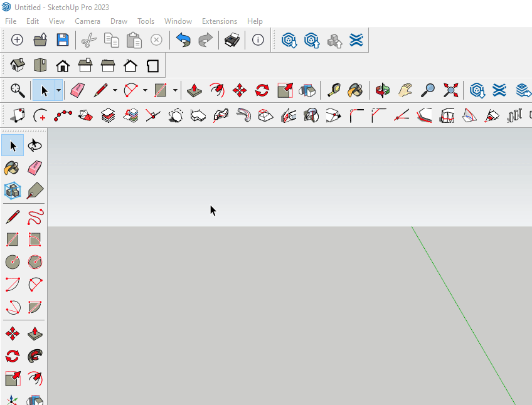The width and height of the screenshot is (532, 405).
Task: Select the Freehand squiggle tool
Action: tap(35, 217)
